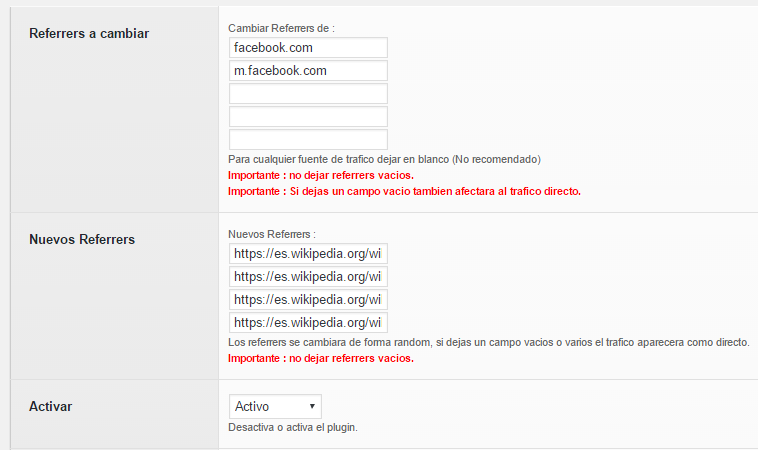758x450 pixels.
Task: Focus the first empty field below m.facebook.com
Action: [x=308, y=93]
